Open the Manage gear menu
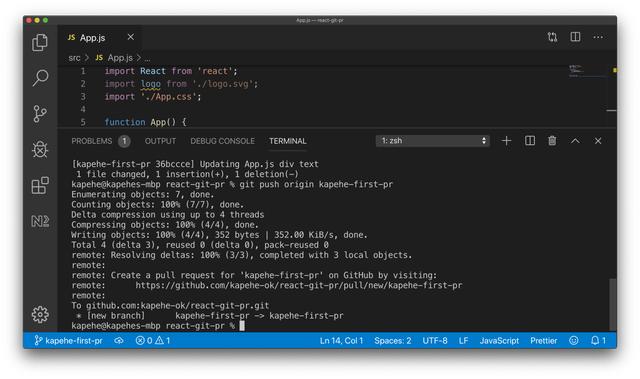Viewport: 640px width, 379px height. 40,315
